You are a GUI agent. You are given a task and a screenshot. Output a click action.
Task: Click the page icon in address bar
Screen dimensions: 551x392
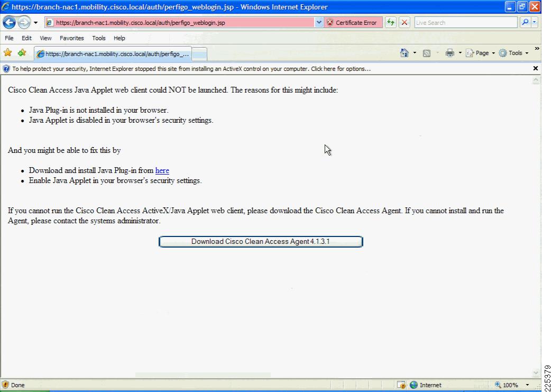(50, 23)
